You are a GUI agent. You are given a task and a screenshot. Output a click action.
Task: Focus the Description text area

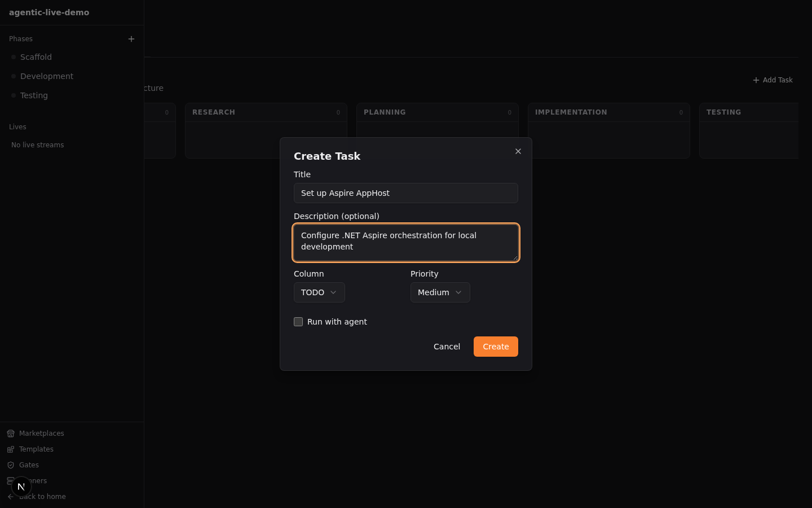405,243
